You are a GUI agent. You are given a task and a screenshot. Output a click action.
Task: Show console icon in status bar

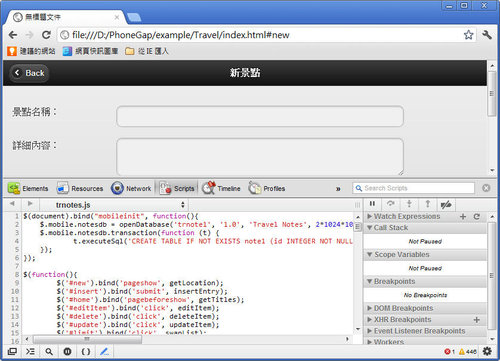[x=30, y=351]
